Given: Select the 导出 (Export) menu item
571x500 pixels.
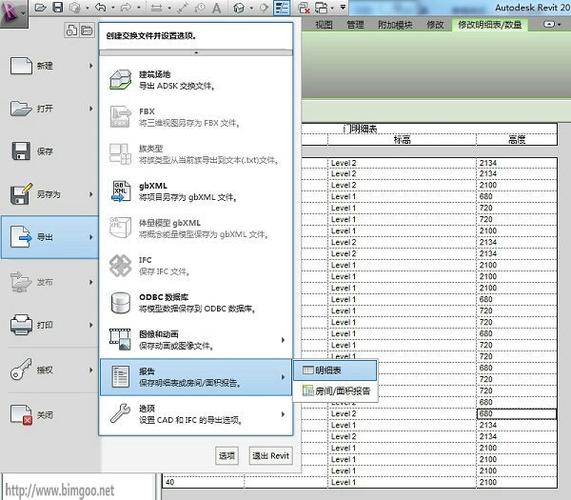Looking at the screenshot, I should pos(50,237).
